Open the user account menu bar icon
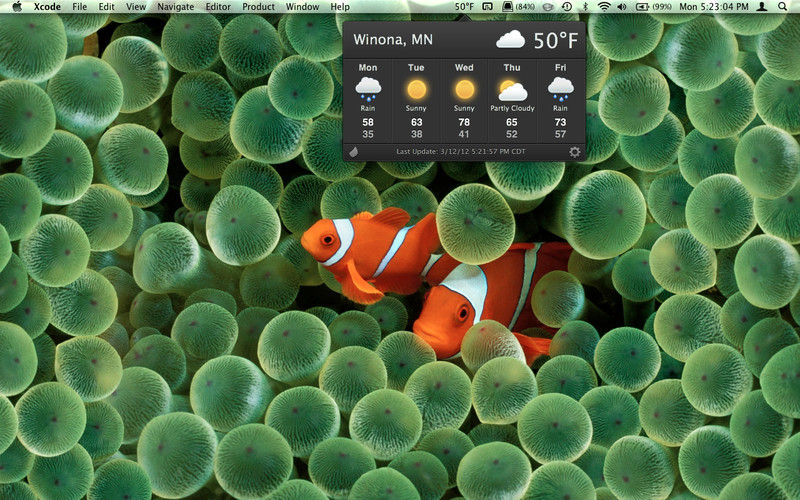The image size is (800, 500). [x=762, y=7]
